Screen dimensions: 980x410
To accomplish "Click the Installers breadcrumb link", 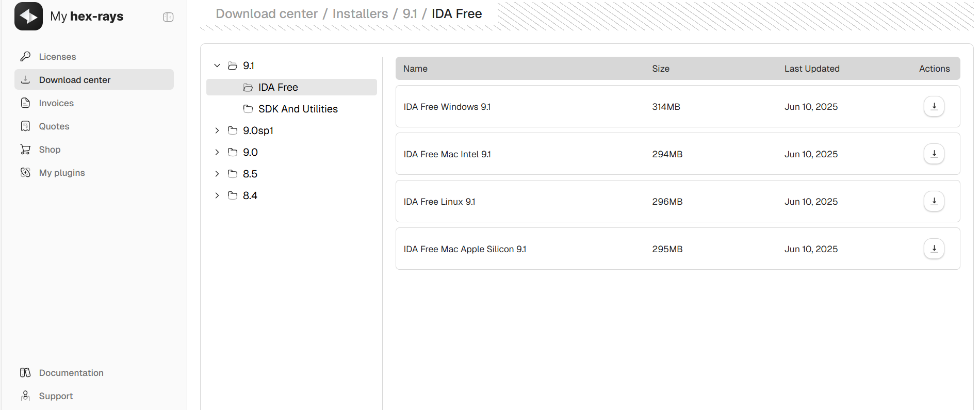I will pyautogui.click(x=360, y=14).
